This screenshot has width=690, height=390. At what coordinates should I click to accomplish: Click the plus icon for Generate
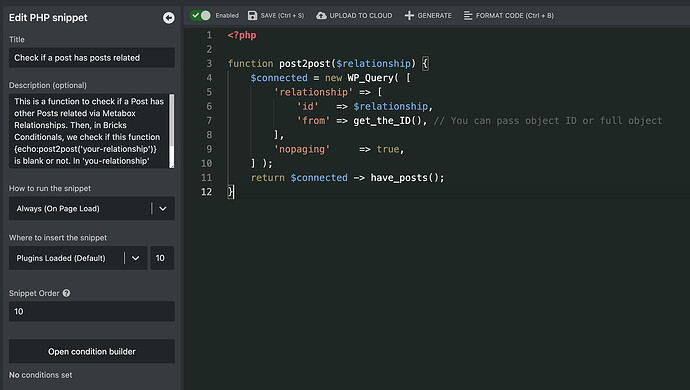409,15
